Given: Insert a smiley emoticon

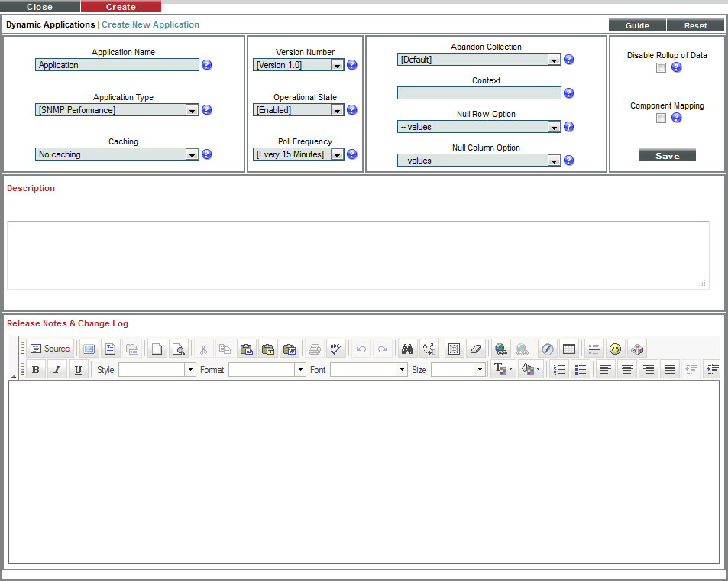Looking at the screenshot, I should (615, 349).
